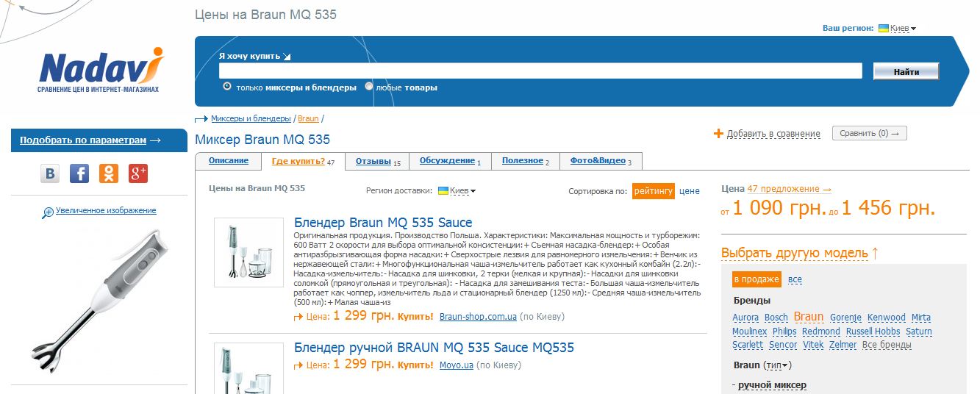Viewport: 980px width, 394px height.
Task: Toggle 'в продаже' filter
Action: pos(757,279)
